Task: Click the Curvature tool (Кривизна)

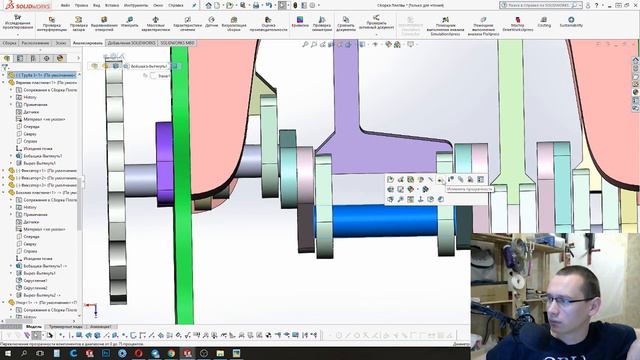Action: (x=300, y=22)
